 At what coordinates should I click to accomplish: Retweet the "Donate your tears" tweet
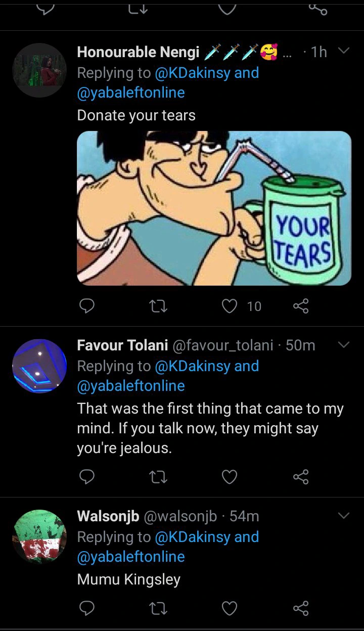coord(159,306)
